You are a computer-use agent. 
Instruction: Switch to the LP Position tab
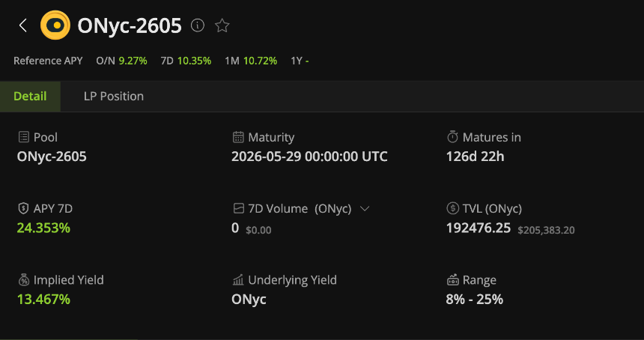point(114,96)
